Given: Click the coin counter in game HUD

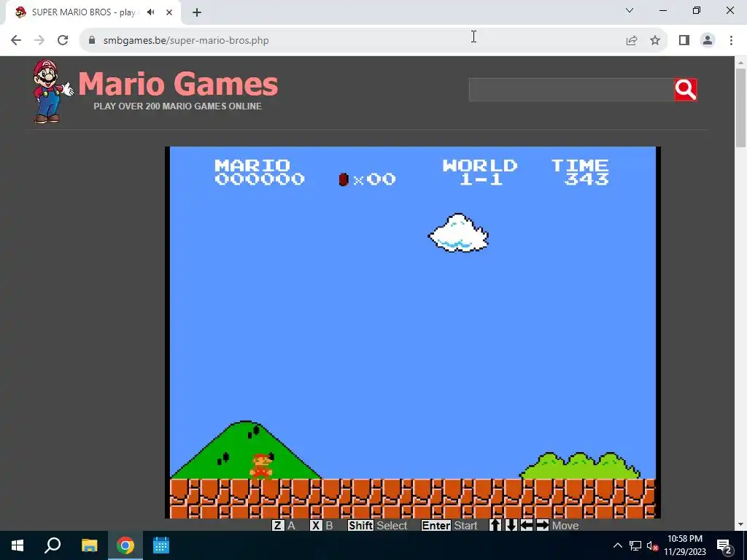Looking at the screenshot, I should coord(368,179).
